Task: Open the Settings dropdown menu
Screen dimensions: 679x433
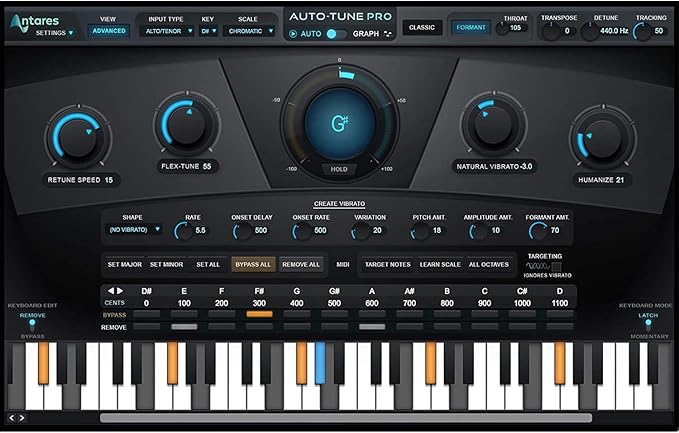Action: 55,33
